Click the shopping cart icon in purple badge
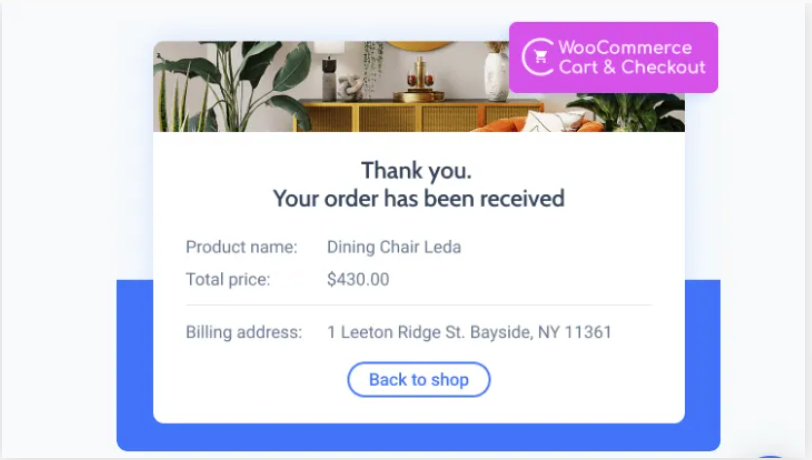The width and height of the screenshot is (812, 460). 540,57
